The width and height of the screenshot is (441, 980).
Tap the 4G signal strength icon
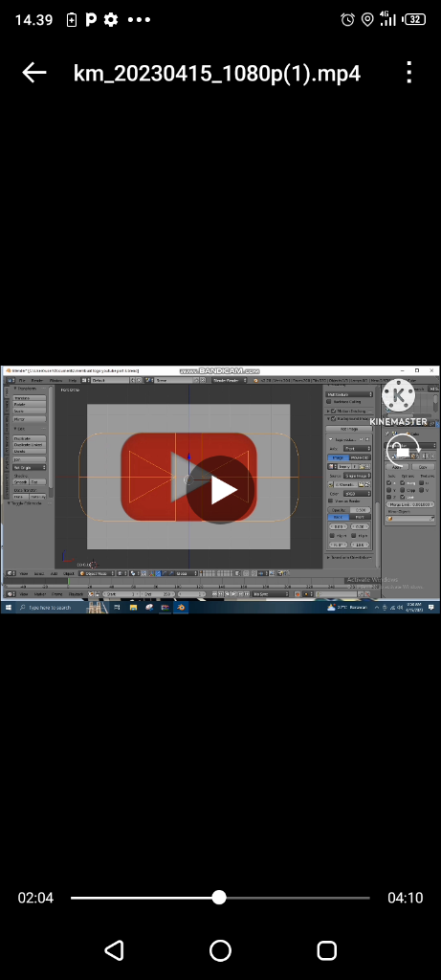click(x=387, y=19)
